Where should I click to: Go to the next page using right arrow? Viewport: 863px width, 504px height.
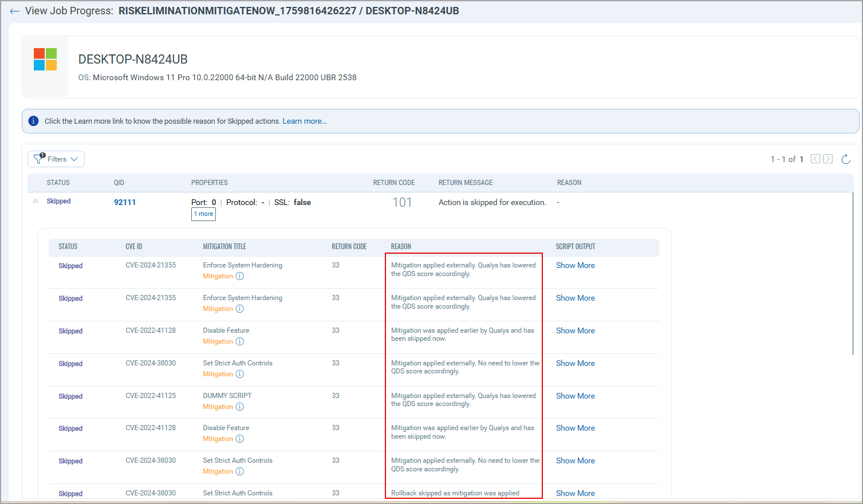[827, 159]
